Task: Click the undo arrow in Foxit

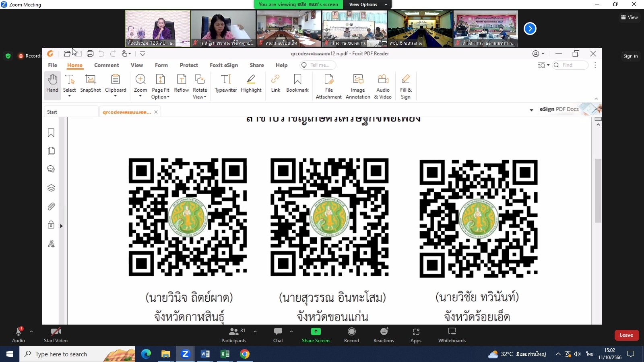Action: (x=101, y=53)
